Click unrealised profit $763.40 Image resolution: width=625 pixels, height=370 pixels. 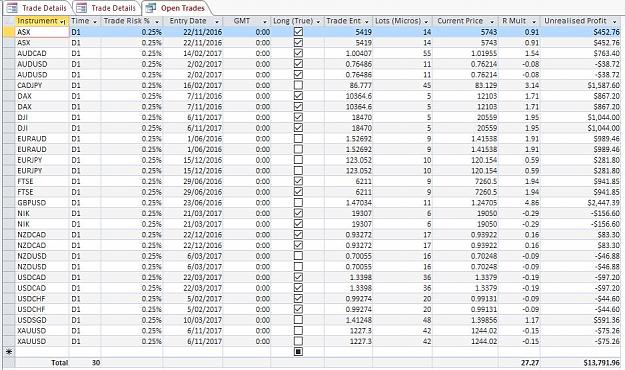point(606,53)
